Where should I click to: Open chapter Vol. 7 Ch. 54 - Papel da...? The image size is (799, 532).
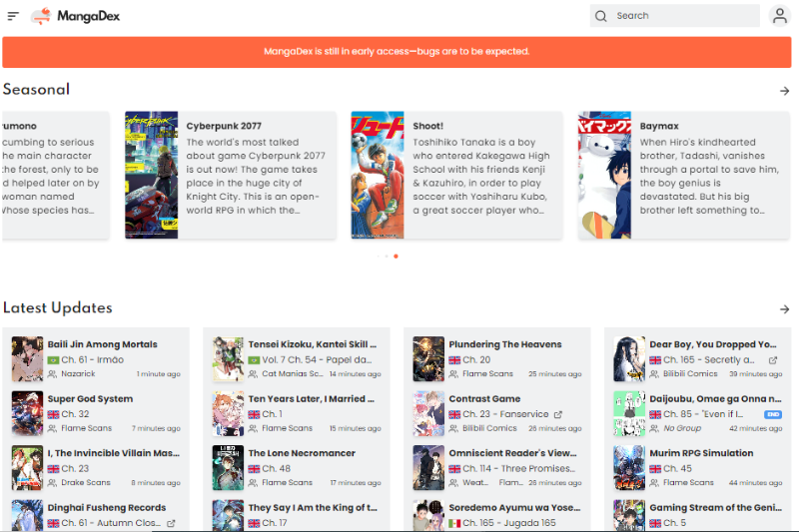tap(317, 360)
